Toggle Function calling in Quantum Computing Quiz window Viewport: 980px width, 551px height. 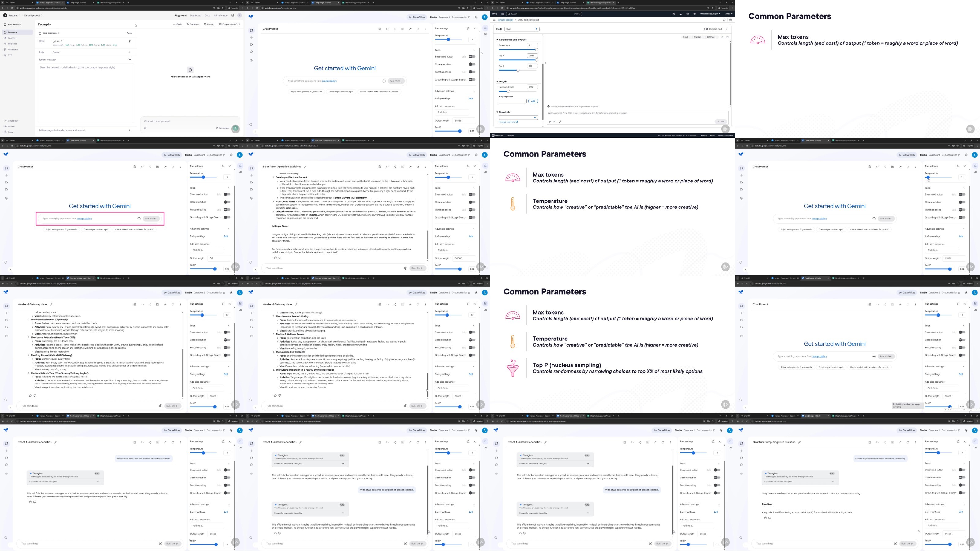[962, 485]
